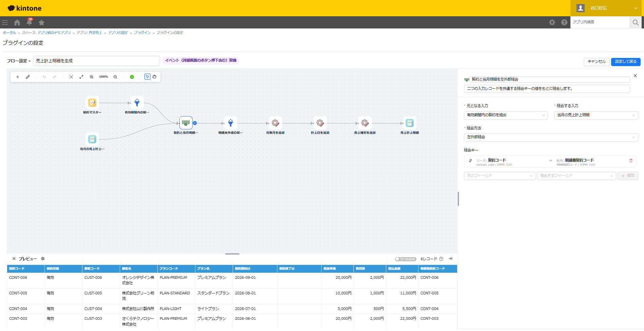The height and width of the screenshot is (331, 644).
Task: Zoom in on the flow canvas
Action: 92,77
